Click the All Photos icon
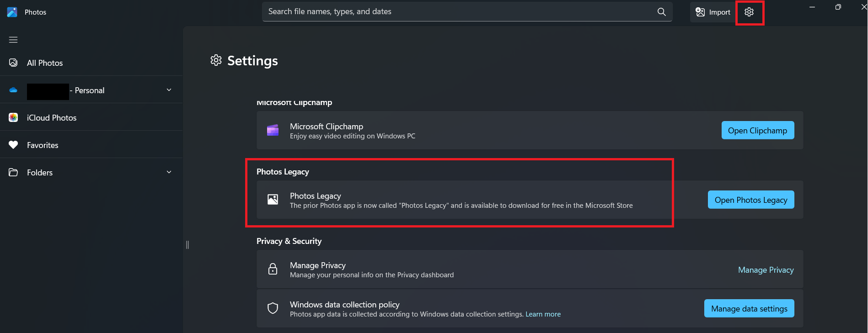Screen dimensions: 868x333 pyautogui.click(x=13, y=63)
